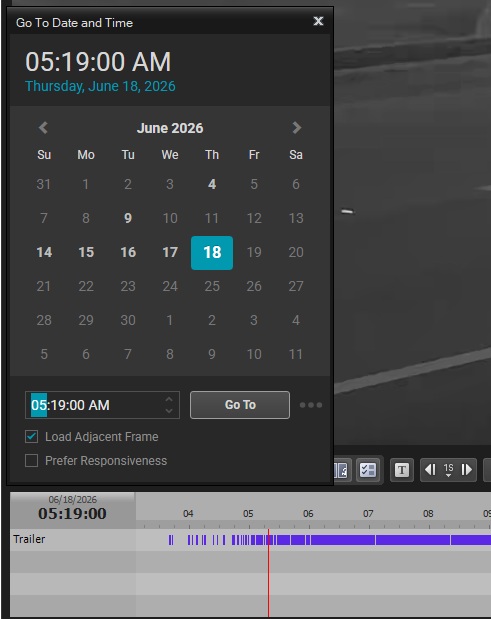Go to next month in calendar
The height and width of the screenshot is (619, 491).
pos(296,128)
